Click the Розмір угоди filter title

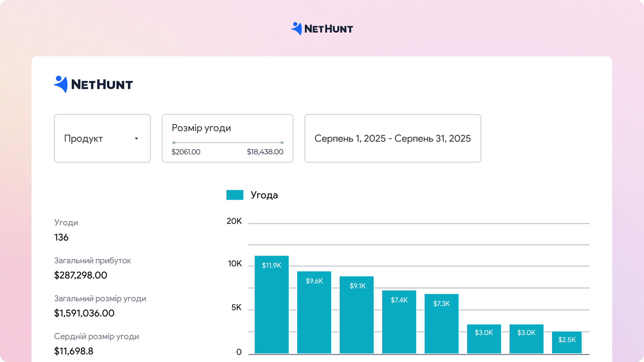201,128
